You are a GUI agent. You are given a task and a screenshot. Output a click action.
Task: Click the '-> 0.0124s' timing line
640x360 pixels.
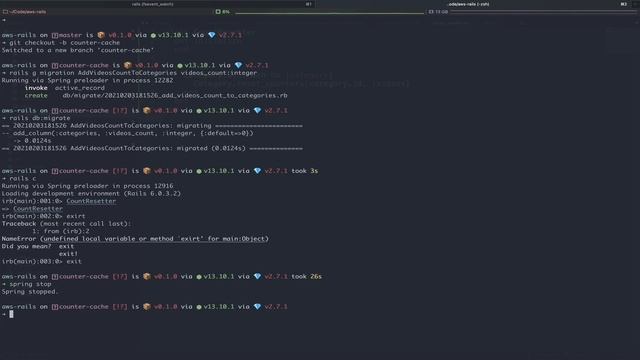32,141
